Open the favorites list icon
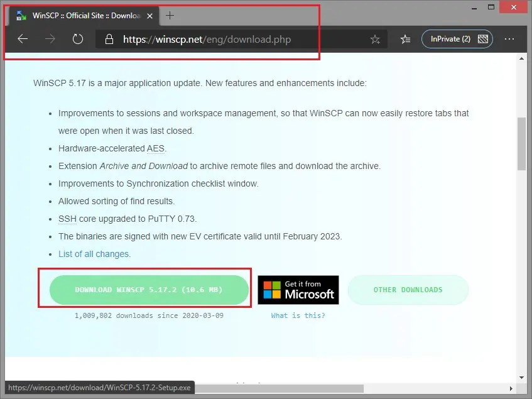The height and width of the screenshot is (399, 532). tap(406, 40)
